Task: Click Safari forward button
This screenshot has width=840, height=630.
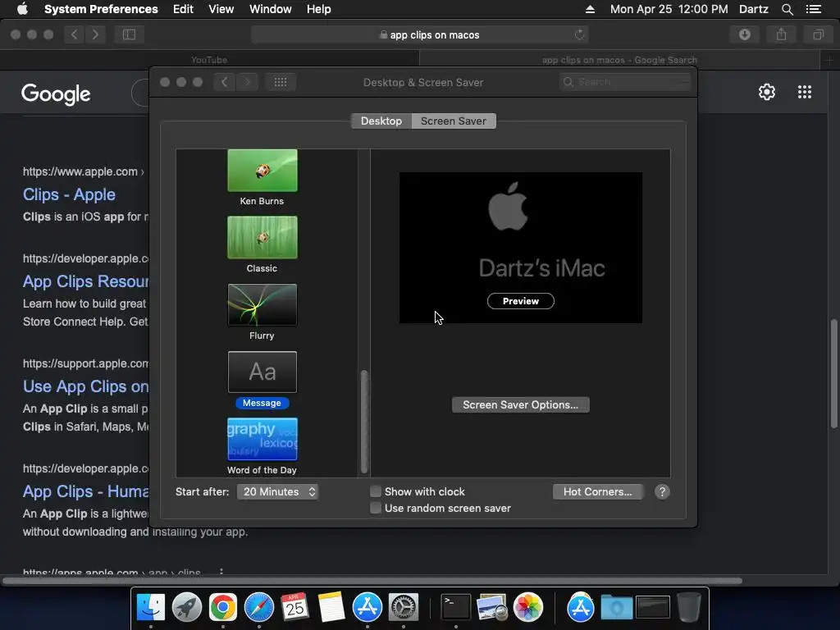Action: pyautogui.click(x=95, y=34)
